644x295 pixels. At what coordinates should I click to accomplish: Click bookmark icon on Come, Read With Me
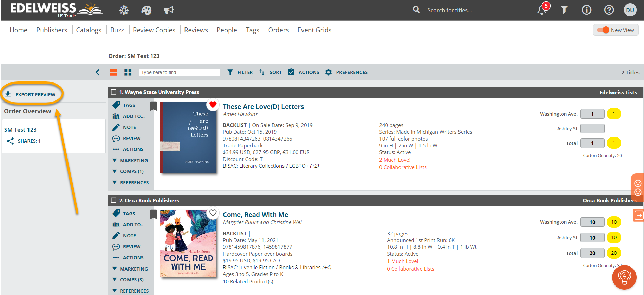point(153,215)
